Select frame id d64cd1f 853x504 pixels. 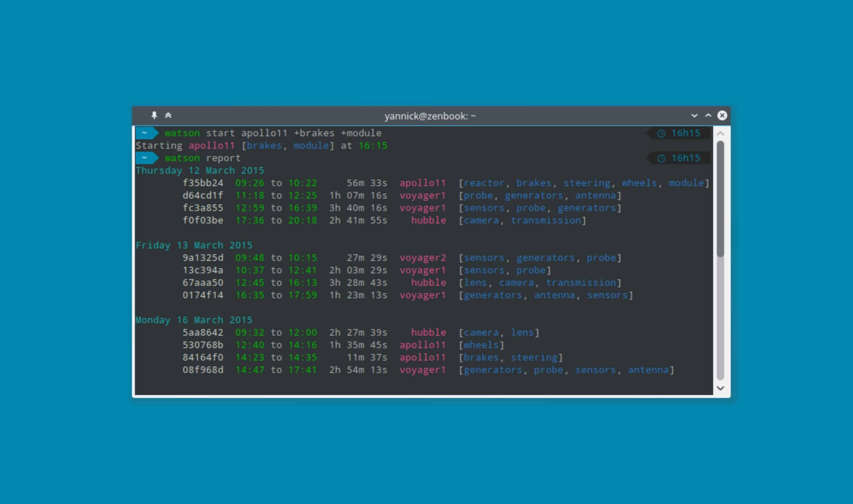pos(203,195)
